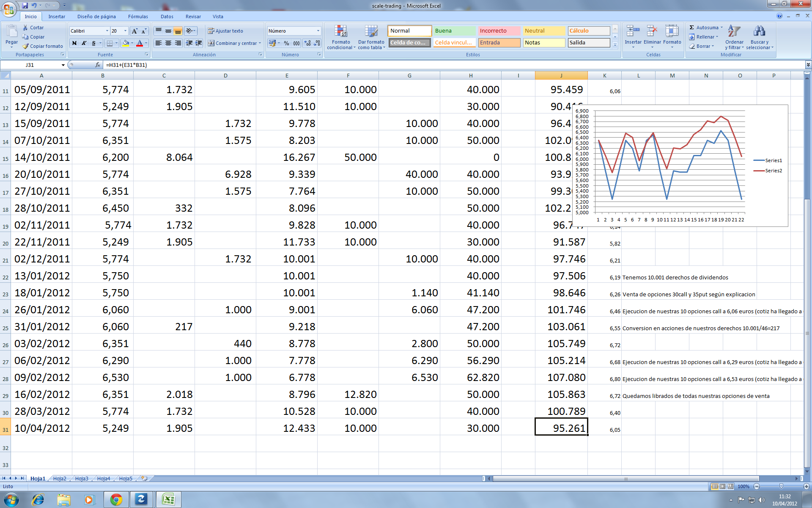This screenshot has width=812, height=508.
Task: Increase font size with large A icon
Action: pos(134,31)
